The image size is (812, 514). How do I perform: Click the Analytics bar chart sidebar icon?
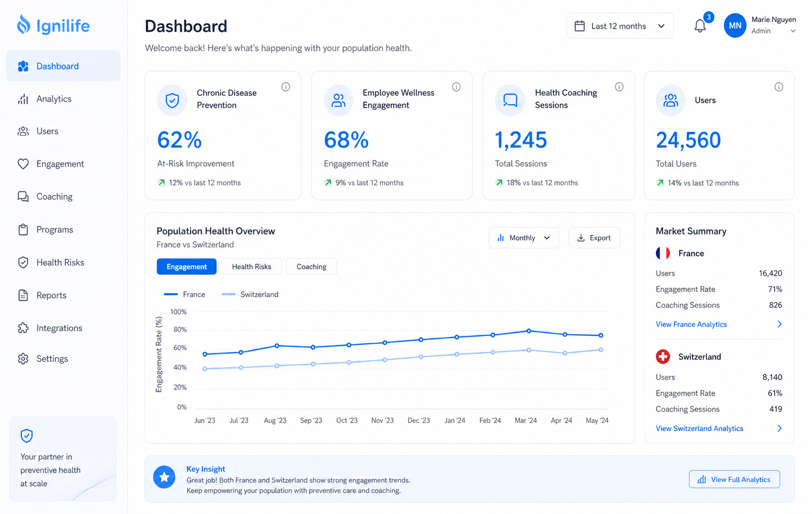tap(23, 99)
